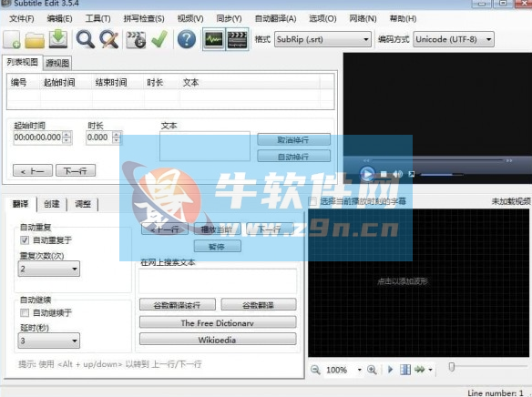The height and width of the screenshot is (397, 532).
Task: Click the New subtitle file icon
Action: coord(12,39)
